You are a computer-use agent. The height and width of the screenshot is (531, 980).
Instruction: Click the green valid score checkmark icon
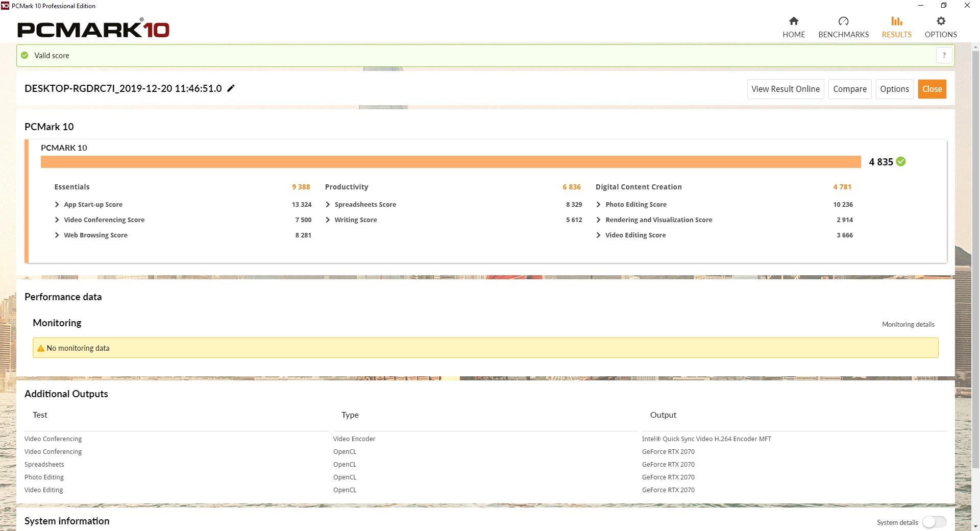click(x=24, y=55)
